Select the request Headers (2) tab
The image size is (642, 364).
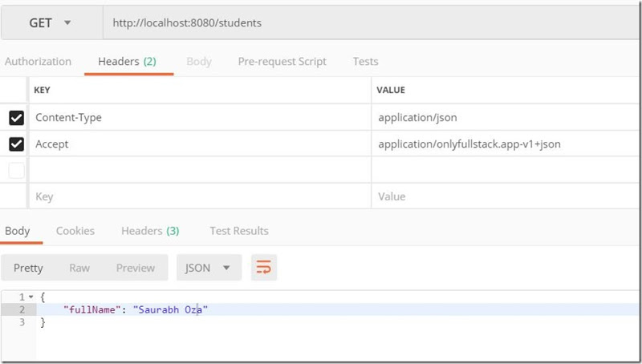(x=128, y=62)
